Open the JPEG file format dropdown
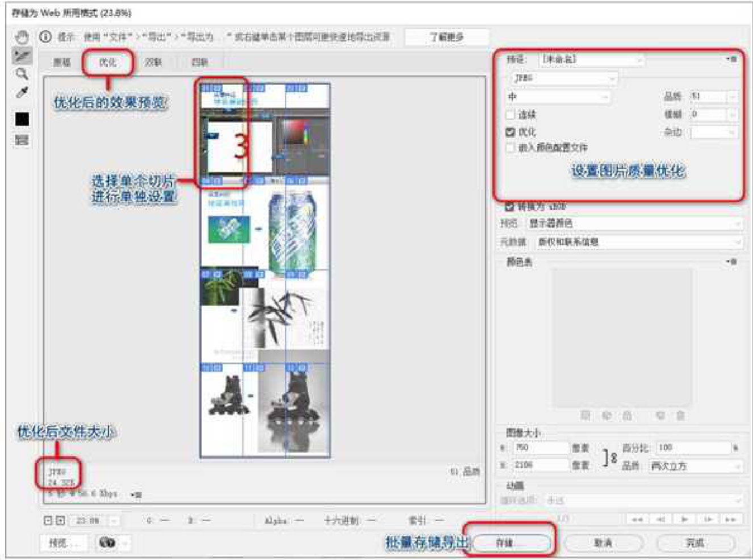 click(563, 78)
